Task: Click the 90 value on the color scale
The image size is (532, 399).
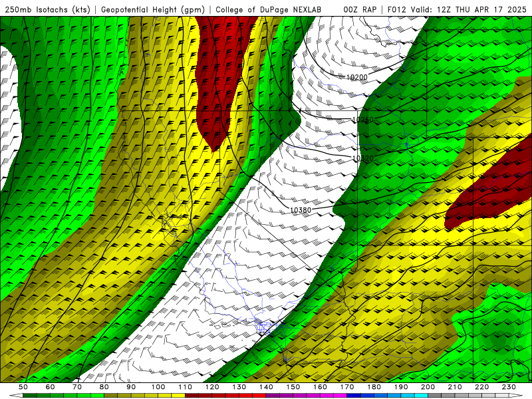Action: click(x=131, y=387)
